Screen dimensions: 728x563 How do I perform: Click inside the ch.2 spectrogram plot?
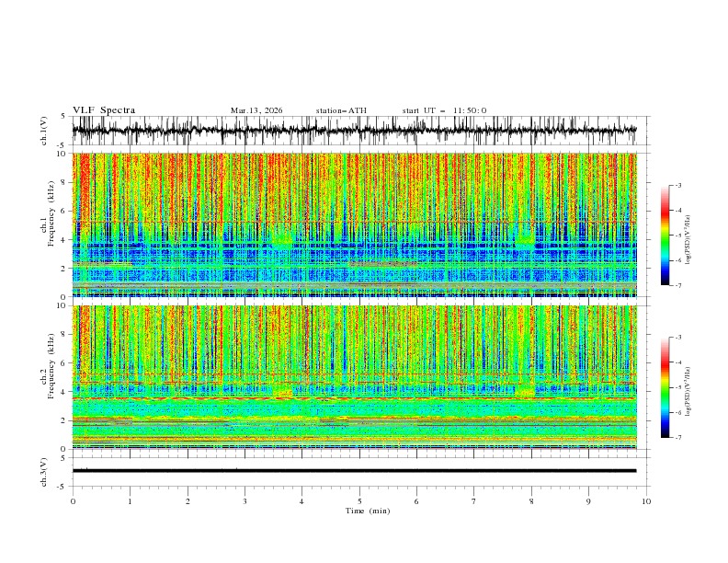354,377
